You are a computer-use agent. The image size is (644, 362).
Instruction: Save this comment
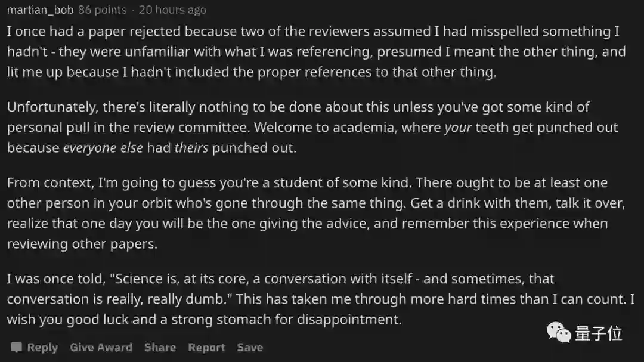coord(250,347)
